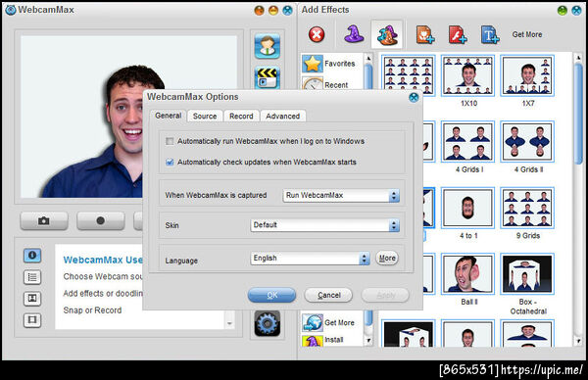Switch to the Source tab
This screenshot has height=380, width=588.
click(x=205, y=117)
